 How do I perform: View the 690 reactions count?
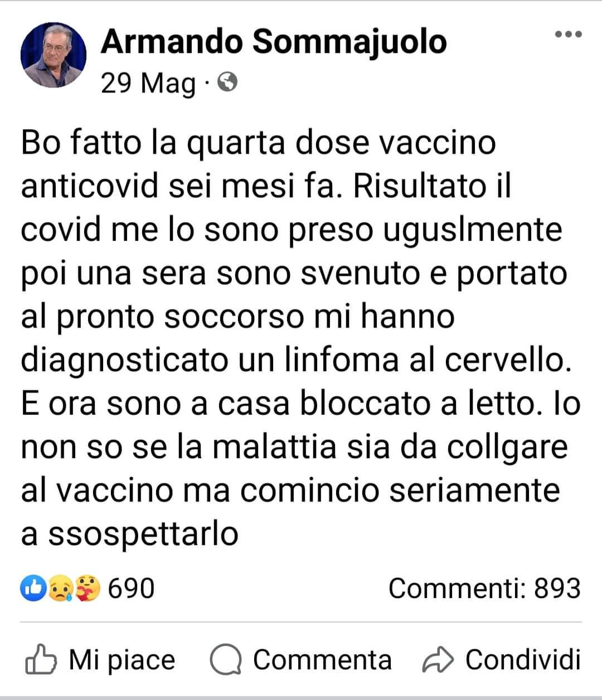[x=130, y=588]
